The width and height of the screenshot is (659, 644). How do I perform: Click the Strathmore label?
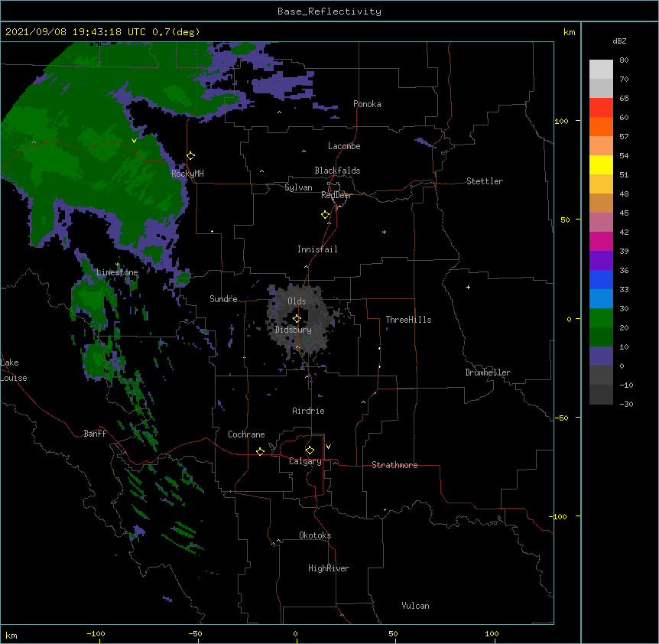(x=394, y=465)
